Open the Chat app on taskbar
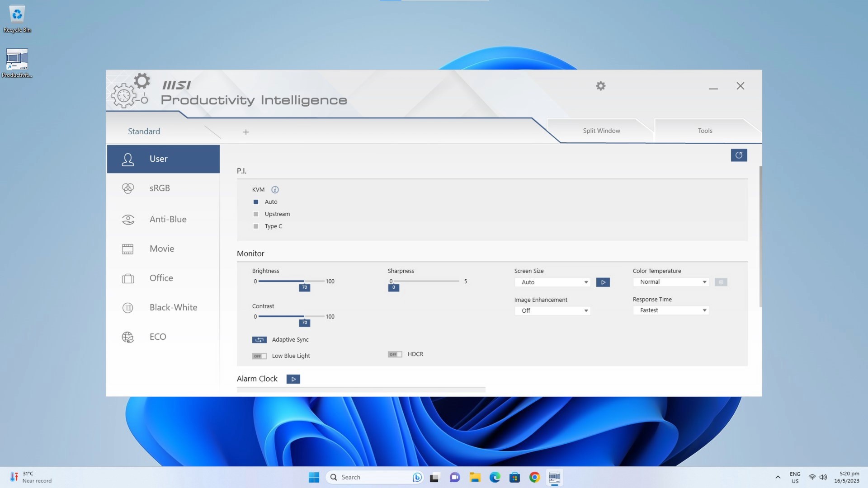 (454, 477)
